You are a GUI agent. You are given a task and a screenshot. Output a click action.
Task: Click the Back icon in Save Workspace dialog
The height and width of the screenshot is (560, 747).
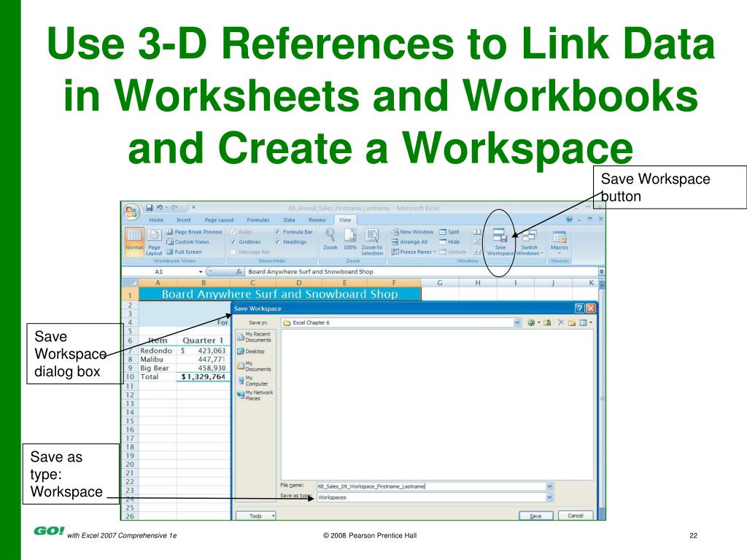point(531,323)
